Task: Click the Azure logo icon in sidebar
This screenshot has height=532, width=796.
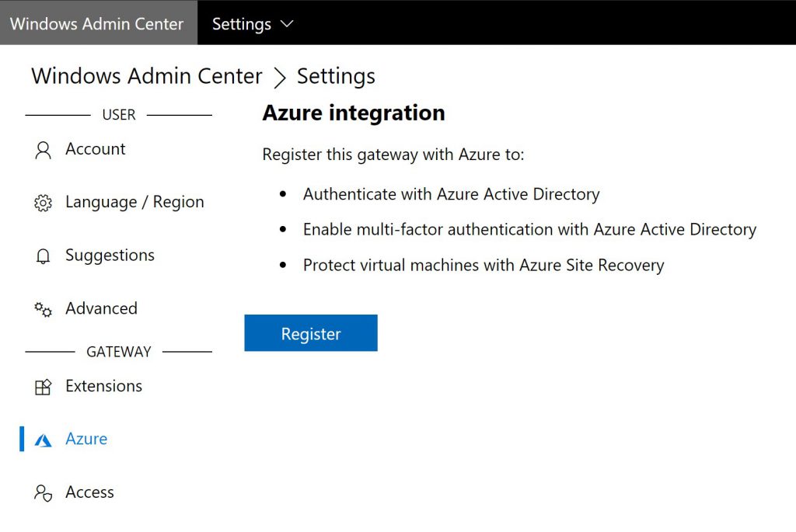Action: coord(44,440)
